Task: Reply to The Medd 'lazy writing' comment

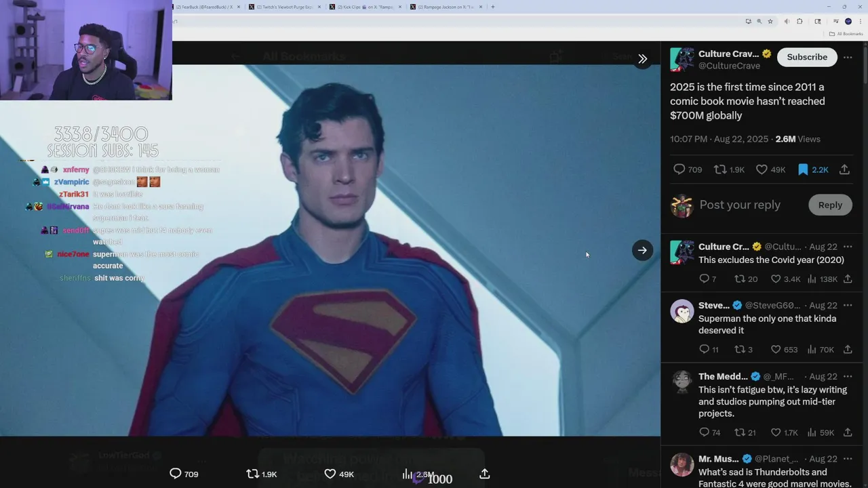Action: click(709, 432)
